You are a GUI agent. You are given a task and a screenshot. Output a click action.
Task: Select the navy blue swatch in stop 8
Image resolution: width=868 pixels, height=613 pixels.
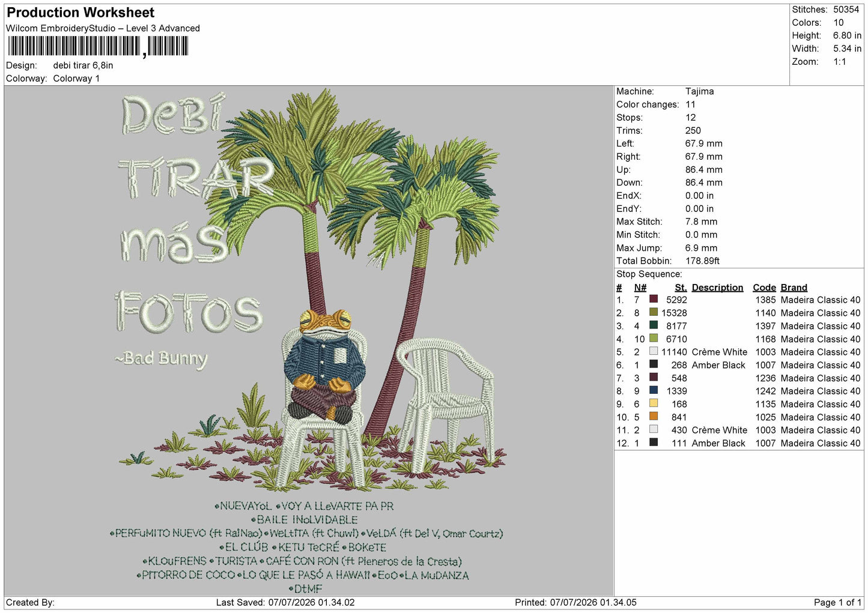(x=654, y=390)
